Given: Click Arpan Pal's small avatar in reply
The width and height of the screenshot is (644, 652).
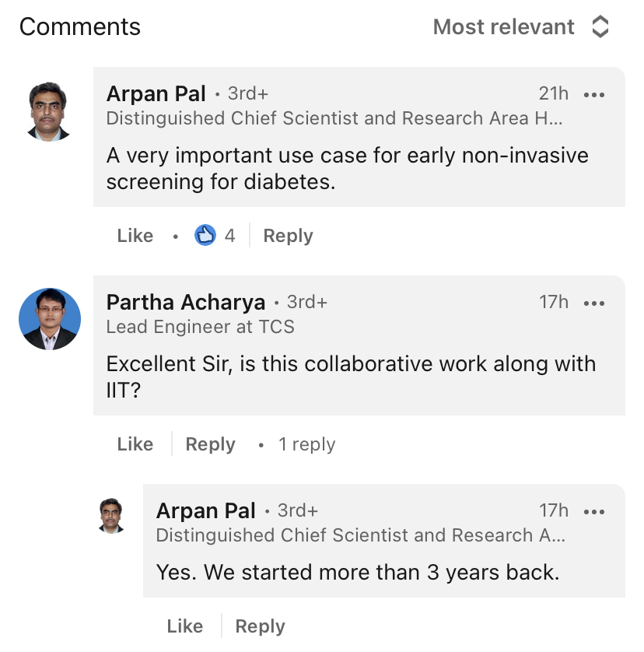Looking at the screenshot, I should tap(110, 515).
